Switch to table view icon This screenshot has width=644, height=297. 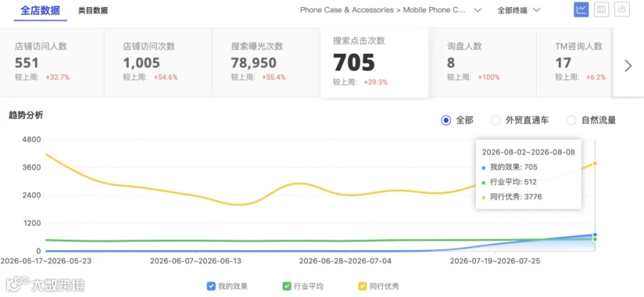tap(601, 9)
